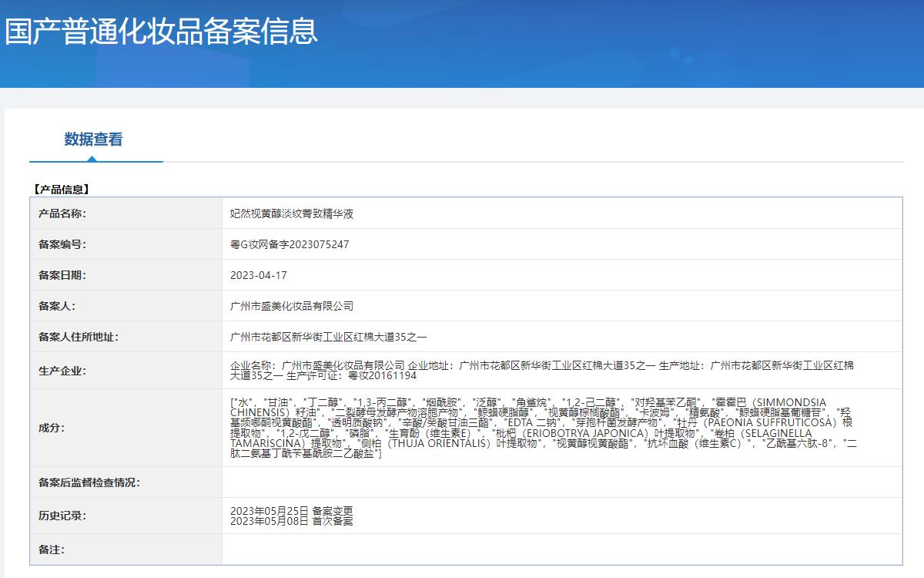The height and width of the screenshot is (578, 924).
Task: Click the empty 备注 value cell
Action: point(562,549)
